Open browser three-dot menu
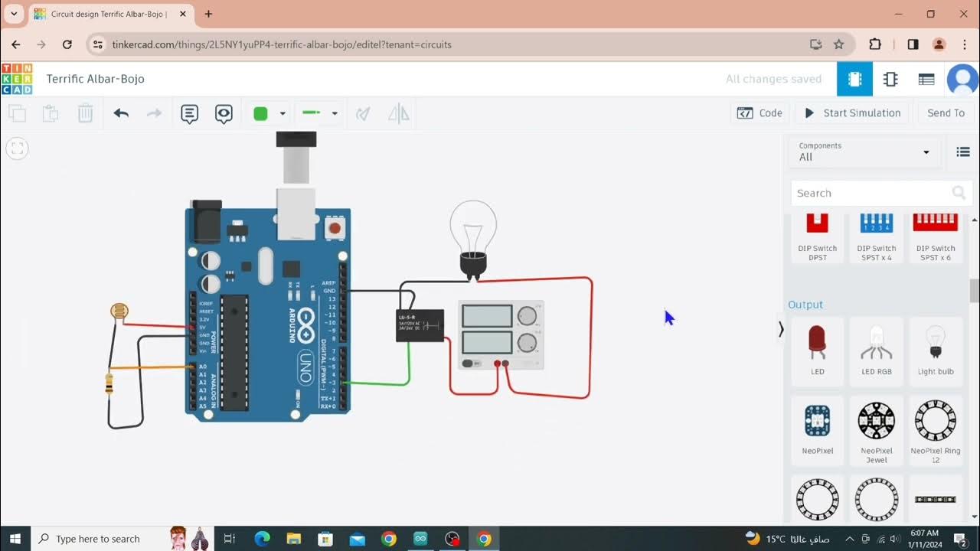 (x=964, y=44)
